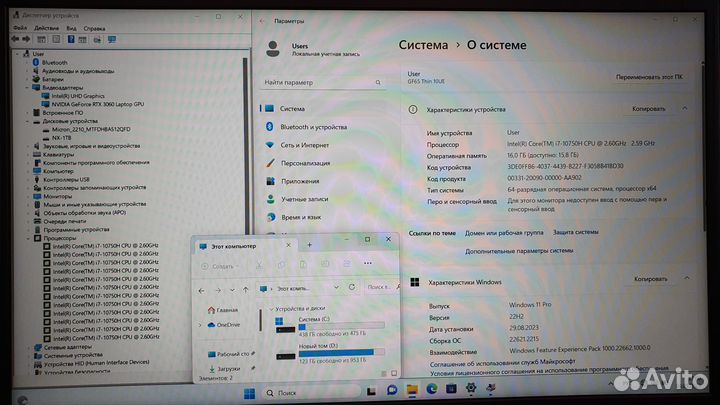Click the taskbar Поиск search box
The image size is (720, 405).
[x=311, y=393]
